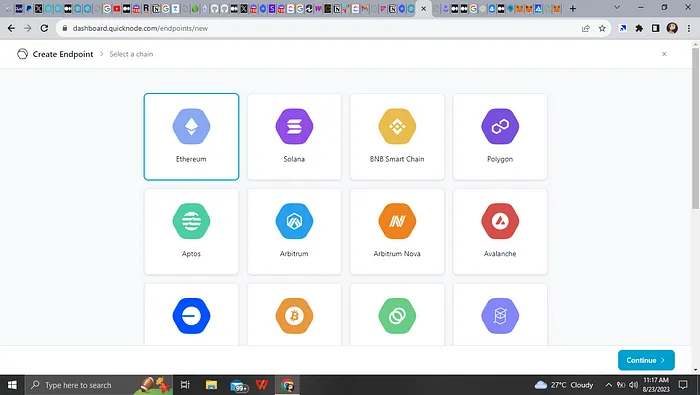This screenshot has width=700, height=395.
Task: Select the green Celo rings icon
Action: pos(397,316)
